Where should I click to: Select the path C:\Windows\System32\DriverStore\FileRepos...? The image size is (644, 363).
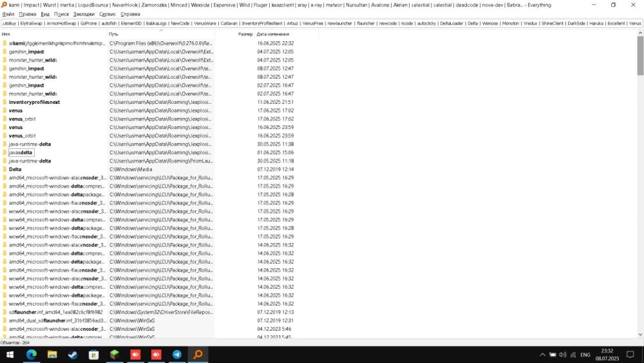pyautogui.click(x=161, y=312)
